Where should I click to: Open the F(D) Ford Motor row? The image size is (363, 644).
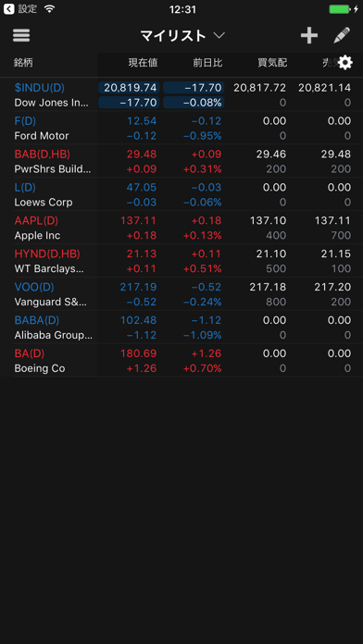181,128
